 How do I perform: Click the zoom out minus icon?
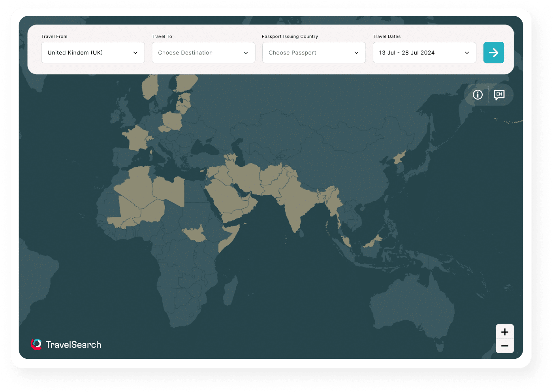[x=504, y=345]
